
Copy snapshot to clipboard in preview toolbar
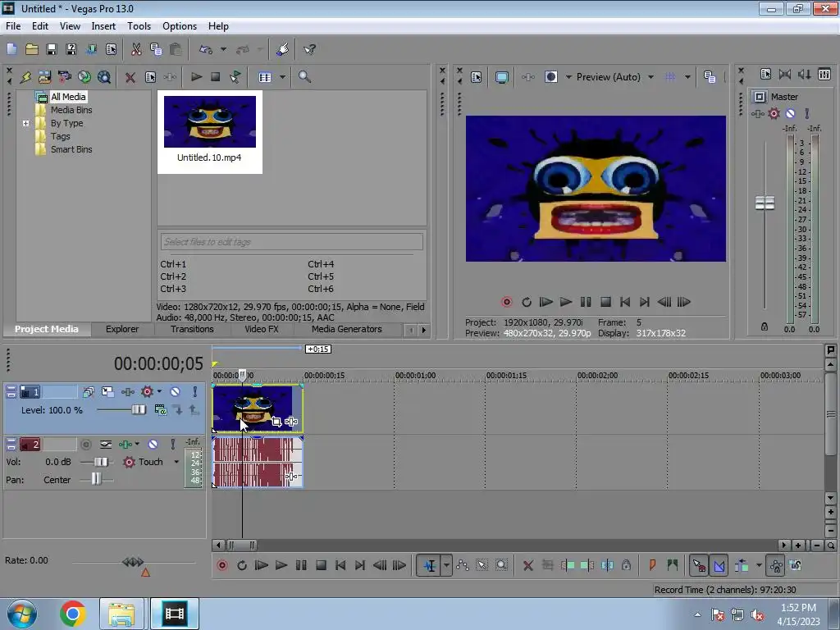[710, 77]
